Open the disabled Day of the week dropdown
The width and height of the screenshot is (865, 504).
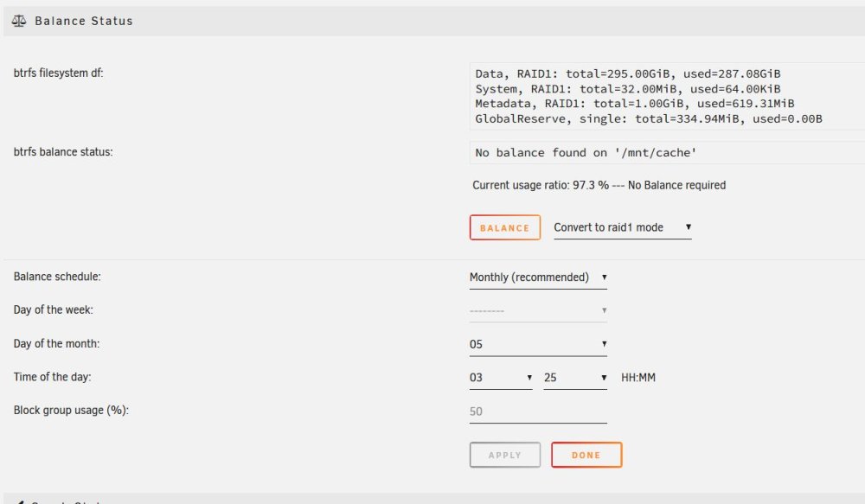coord(538,310)
